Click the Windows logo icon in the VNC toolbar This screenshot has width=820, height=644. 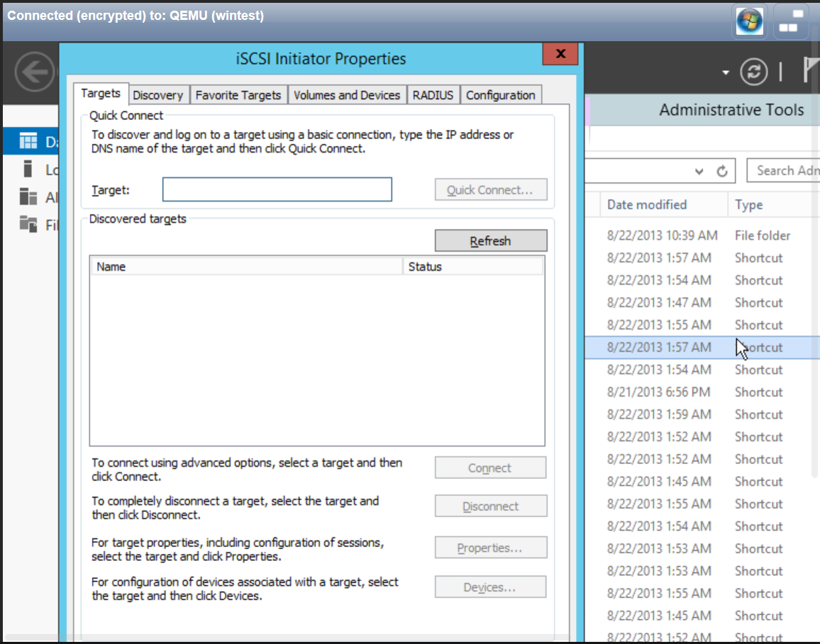[749, 21]
